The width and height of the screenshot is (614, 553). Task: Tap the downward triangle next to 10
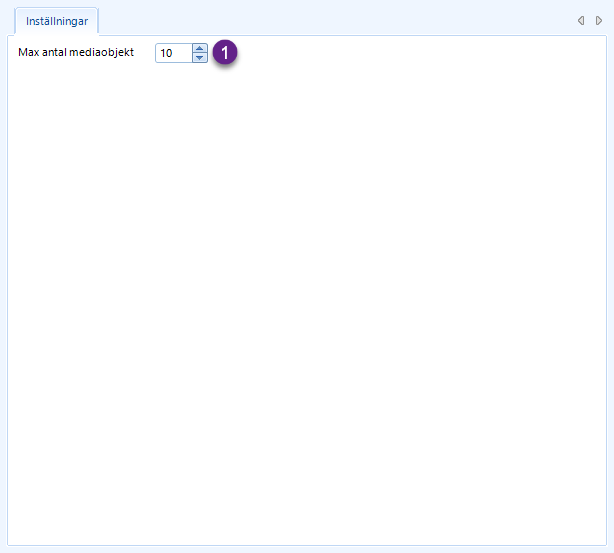200,58
